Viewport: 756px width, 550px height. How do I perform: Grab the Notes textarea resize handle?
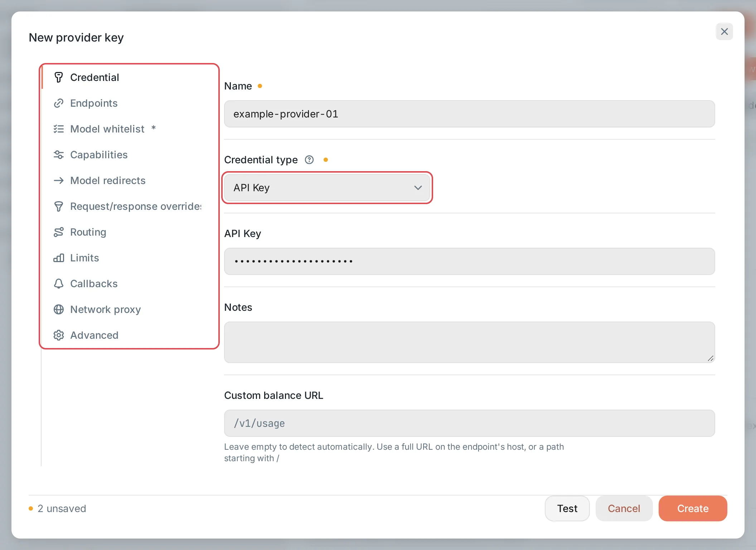point(711,358)
